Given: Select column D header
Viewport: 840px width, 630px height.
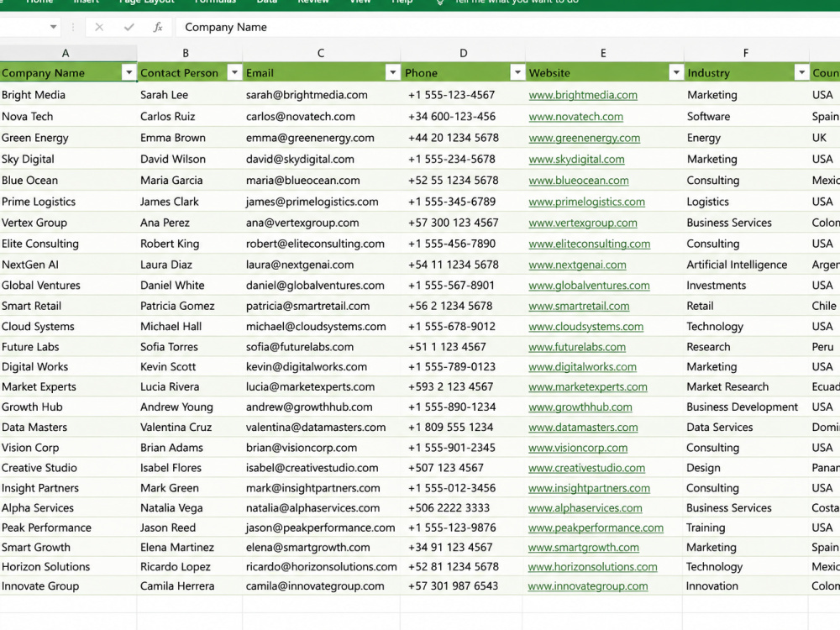Looking at the screenshot, I should point(464,53).
